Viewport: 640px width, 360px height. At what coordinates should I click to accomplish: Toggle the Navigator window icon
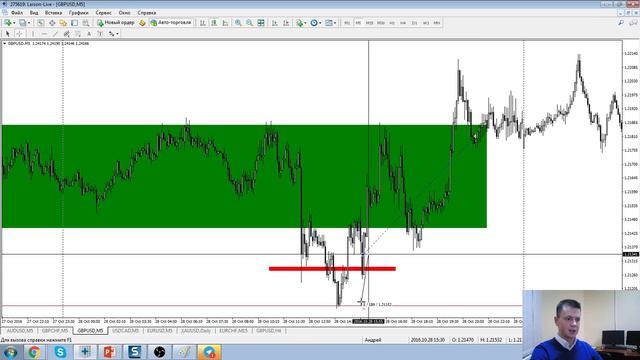tap(63, 23)
